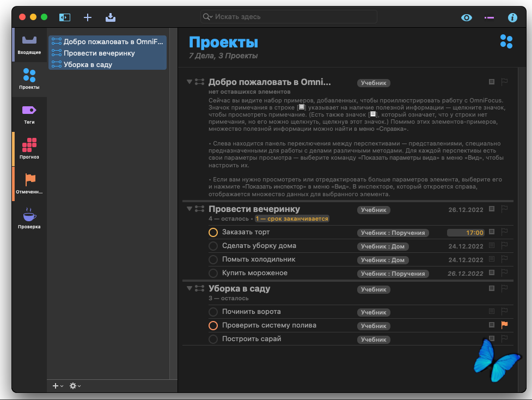Screen dimensions: 532x400
Task: Click project type icon beside Провести вечеринку title
Action: click(199, 209)
